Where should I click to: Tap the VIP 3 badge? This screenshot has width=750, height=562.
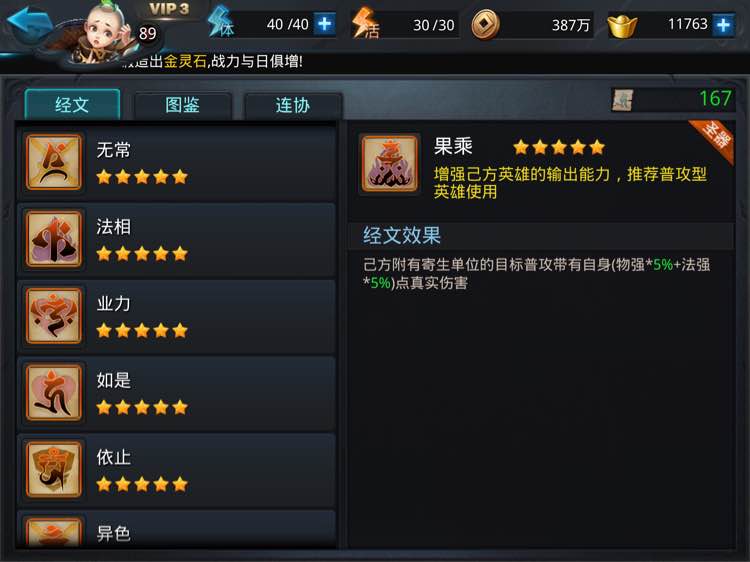[x=169, y=9]
